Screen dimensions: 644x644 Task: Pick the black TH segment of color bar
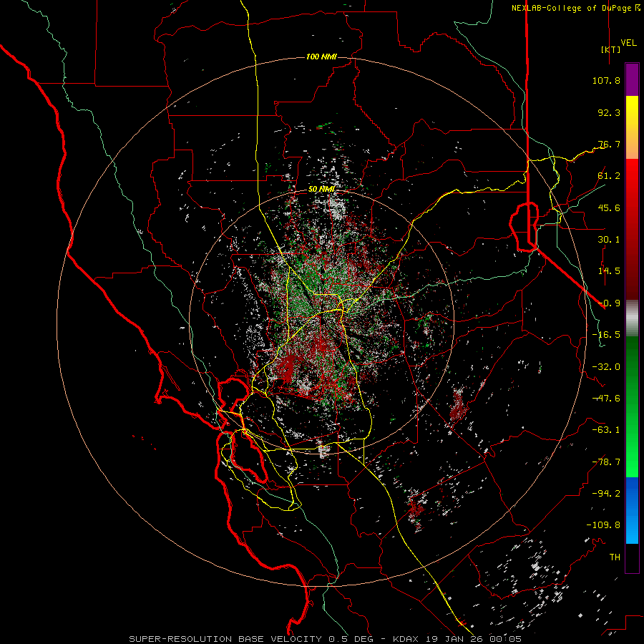(632, 557)
